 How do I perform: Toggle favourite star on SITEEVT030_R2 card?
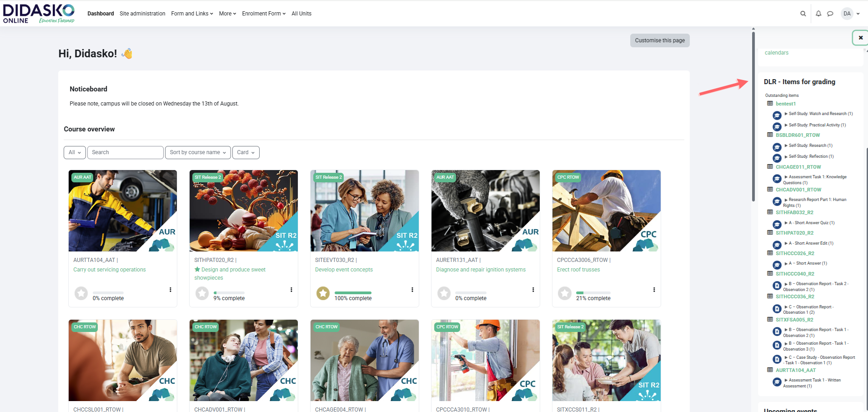(x=323, y=293)
